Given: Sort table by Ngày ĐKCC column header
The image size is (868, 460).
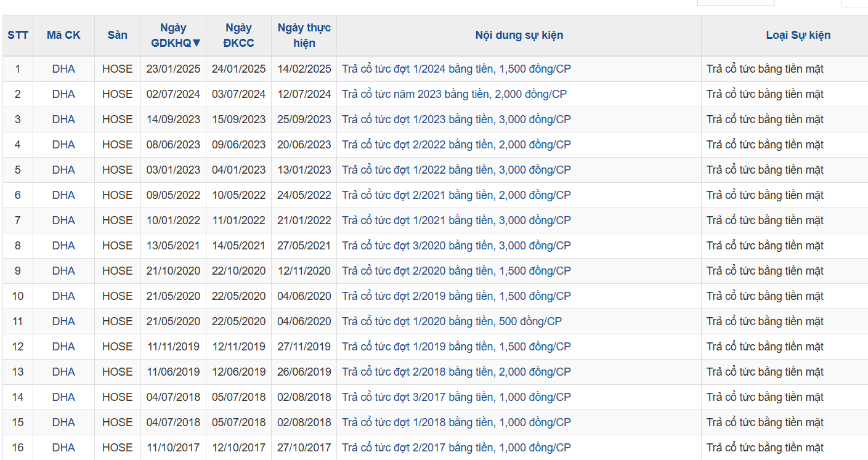Looking at the screenshot, I should [x=238, y=35].
